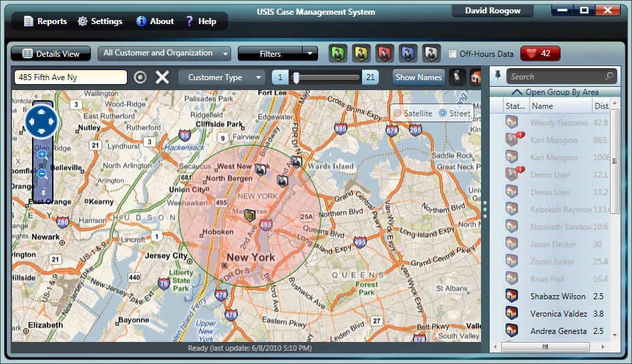Clear the address search with X icon
Screen dimensions: 632x364
[x=162, y=77]
